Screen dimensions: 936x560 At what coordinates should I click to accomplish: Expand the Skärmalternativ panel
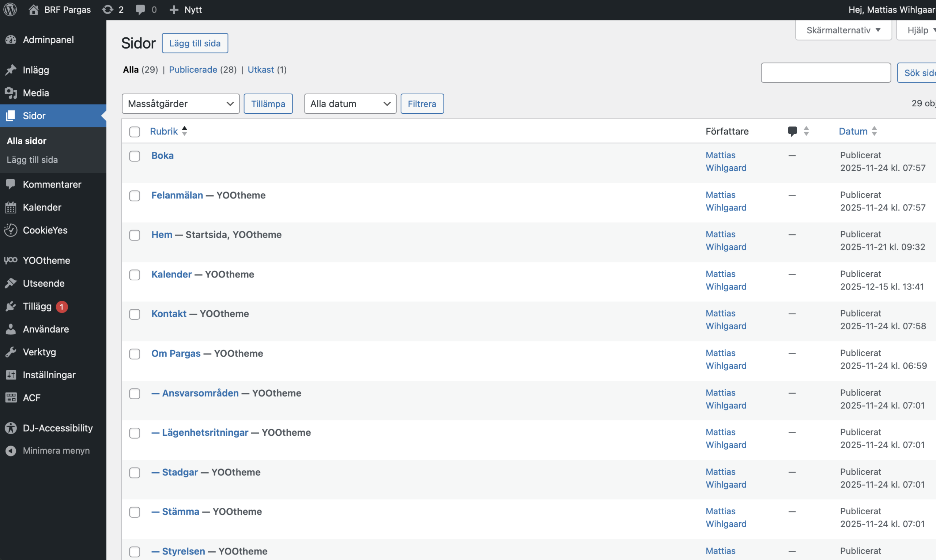(x=843, y=30)
